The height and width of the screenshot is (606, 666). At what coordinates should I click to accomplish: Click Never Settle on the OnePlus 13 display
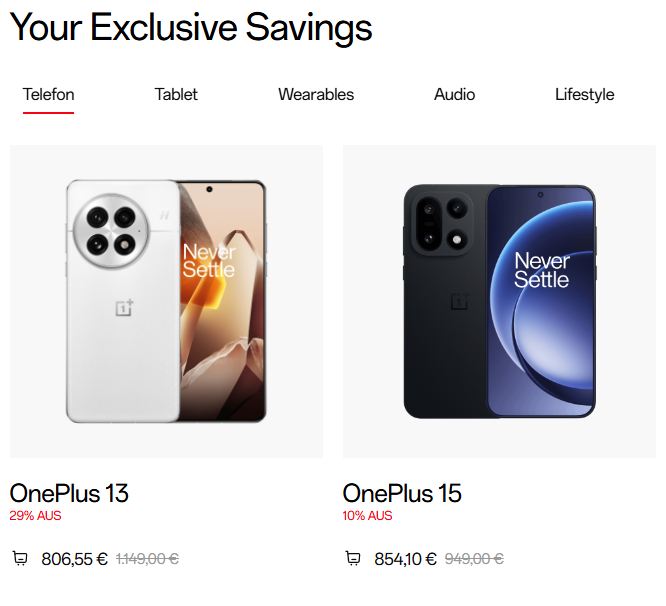(x=209, y=261)
